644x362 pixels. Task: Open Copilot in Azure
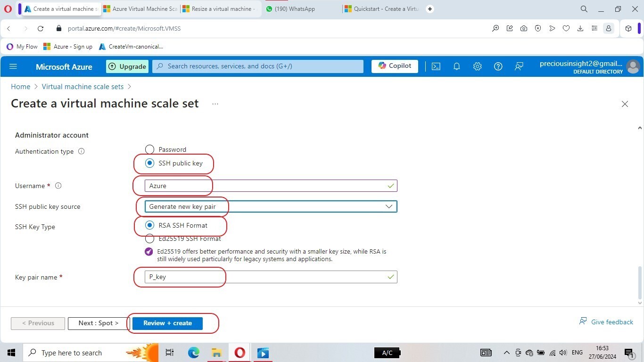click(395, 66)
